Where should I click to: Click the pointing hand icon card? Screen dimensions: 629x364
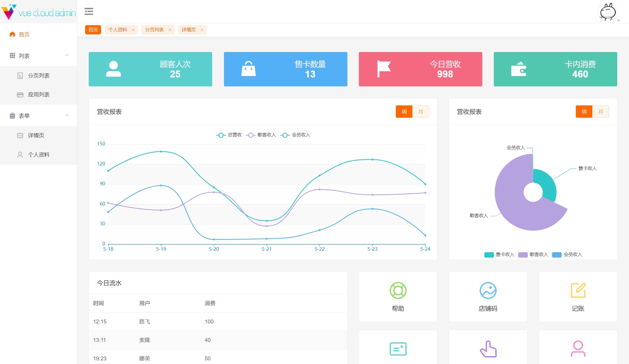pos(488,349)
